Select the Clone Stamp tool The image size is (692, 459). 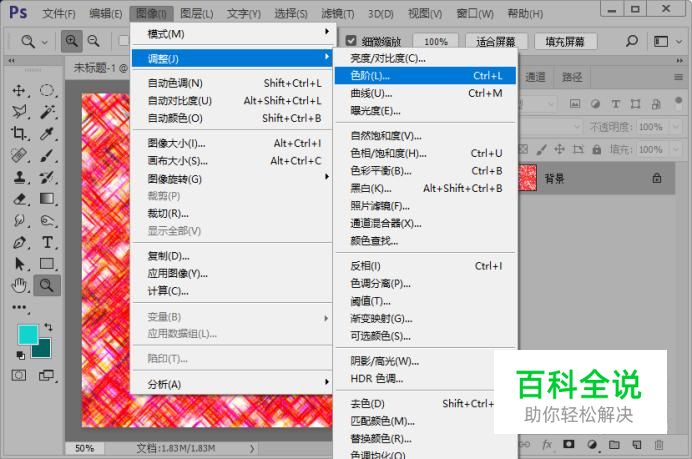[x=19, y=177]
